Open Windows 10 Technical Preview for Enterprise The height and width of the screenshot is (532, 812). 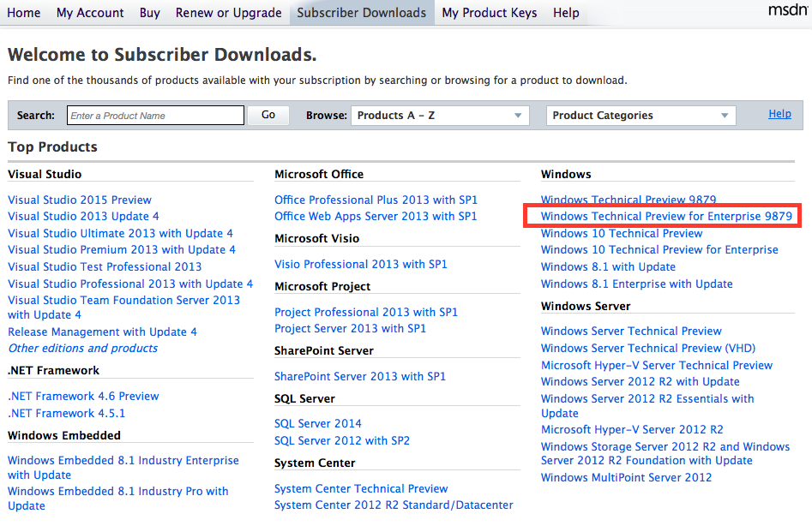pos(659,250)
